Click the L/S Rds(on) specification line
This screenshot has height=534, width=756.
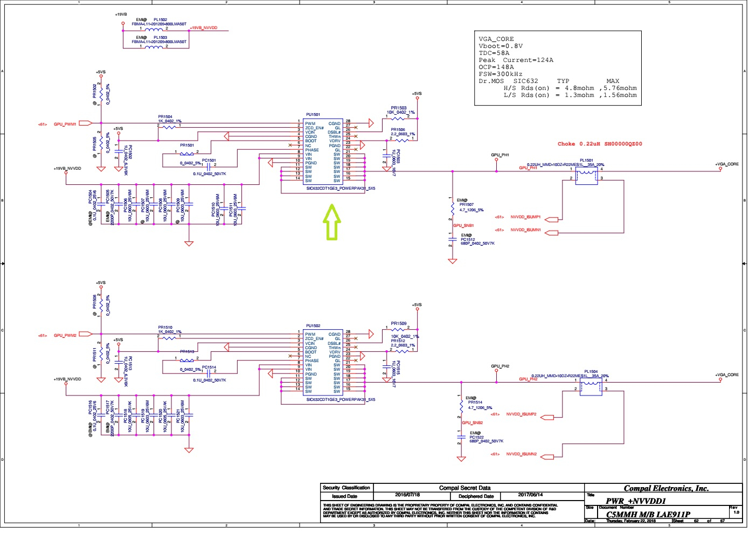570,95
